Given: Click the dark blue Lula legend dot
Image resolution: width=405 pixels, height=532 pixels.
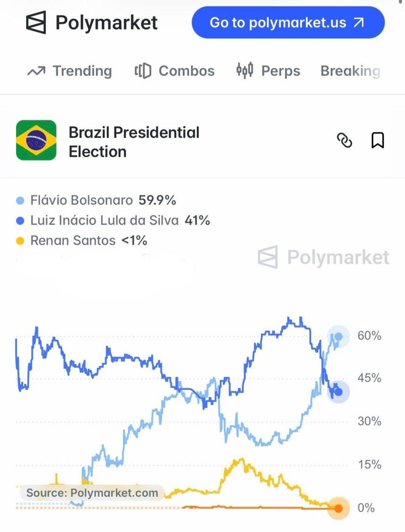Looking at the screenshot, I should 20,221.
